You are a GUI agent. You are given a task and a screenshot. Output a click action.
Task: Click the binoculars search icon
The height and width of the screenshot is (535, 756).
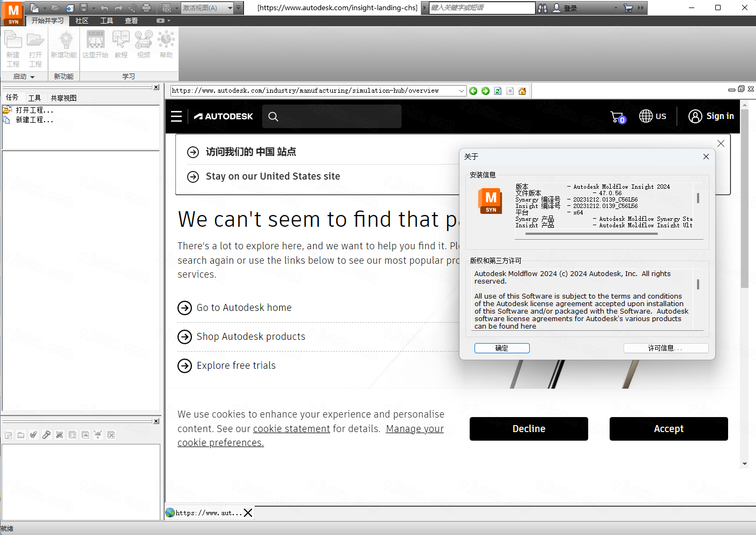543,8
